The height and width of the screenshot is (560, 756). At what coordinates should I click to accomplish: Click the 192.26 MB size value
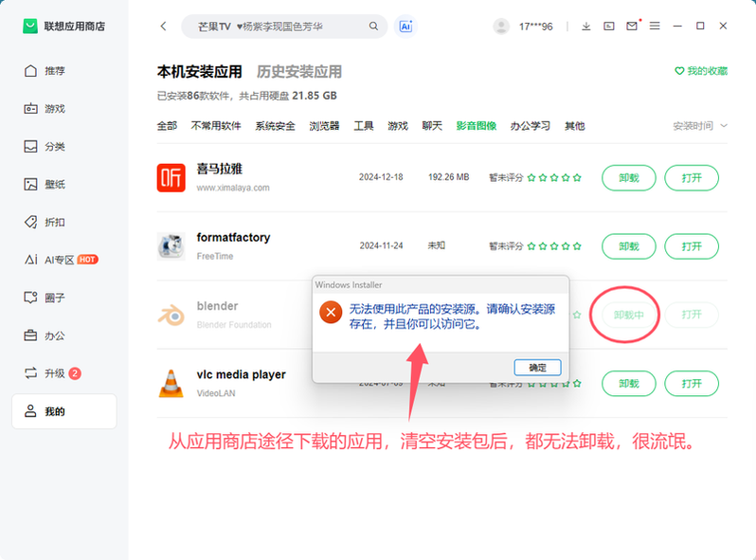click(x=448, y=177)
